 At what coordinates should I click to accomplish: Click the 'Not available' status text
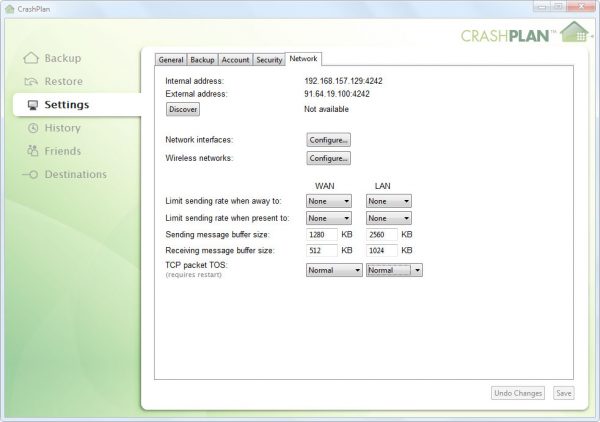[x=326, y=109]
